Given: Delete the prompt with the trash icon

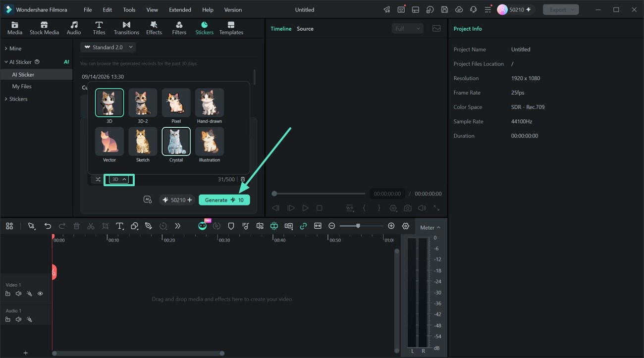Looking at the screenshot, I should click(x=243, y=179).
